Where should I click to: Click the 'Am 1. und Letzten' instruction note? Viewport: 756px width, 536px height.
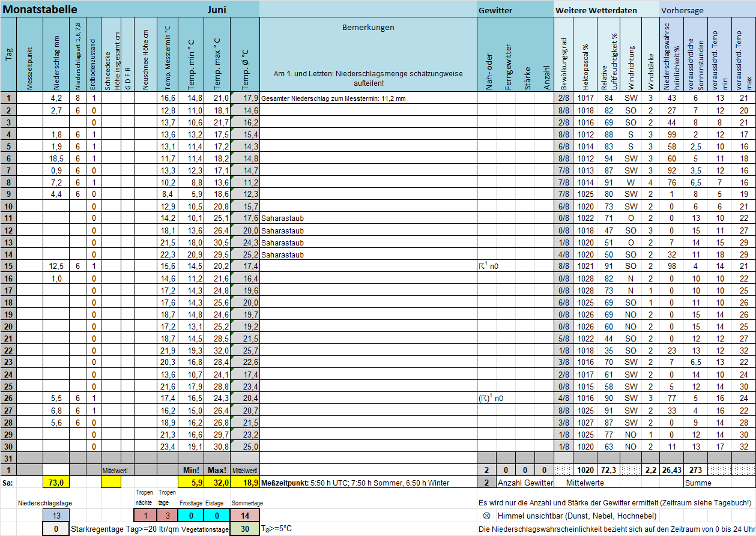368,79
